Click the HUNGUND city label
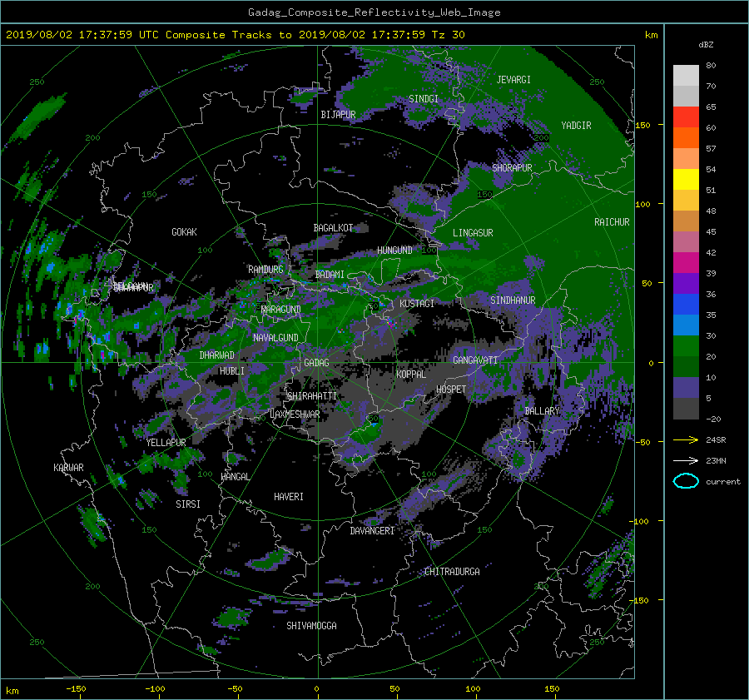This screenshot has height=700, width=749. [394, 250]
